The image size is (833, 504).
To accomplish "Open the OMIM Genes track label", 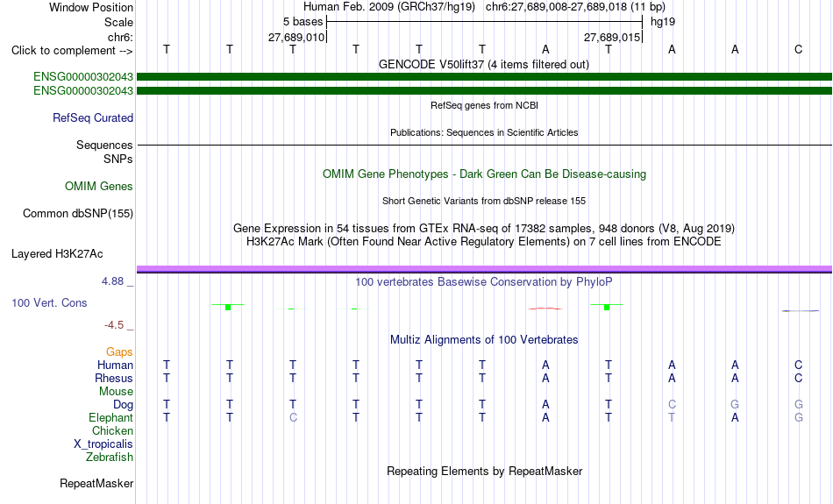I will point(98,187).
